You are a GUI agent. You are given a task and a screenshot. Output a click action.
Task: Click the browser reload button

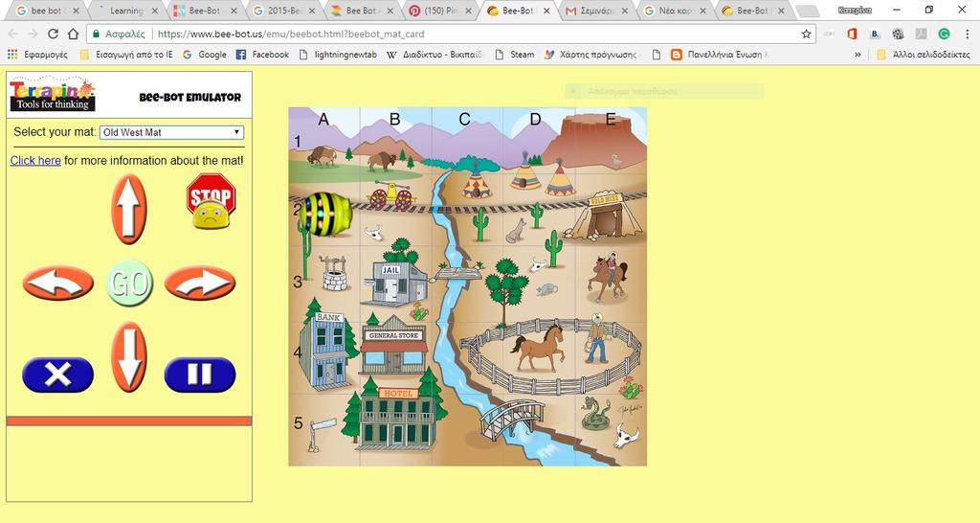coord(54,34)
